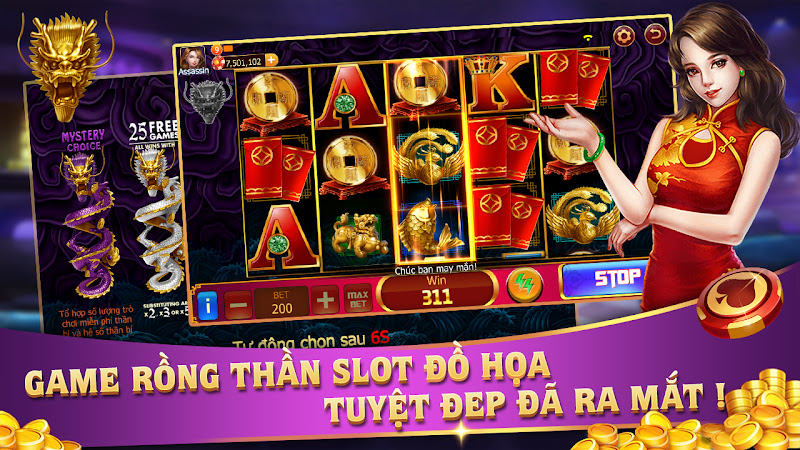Tap the crowned K symbol
The image size is (800, 450).
tap(496, 84)
